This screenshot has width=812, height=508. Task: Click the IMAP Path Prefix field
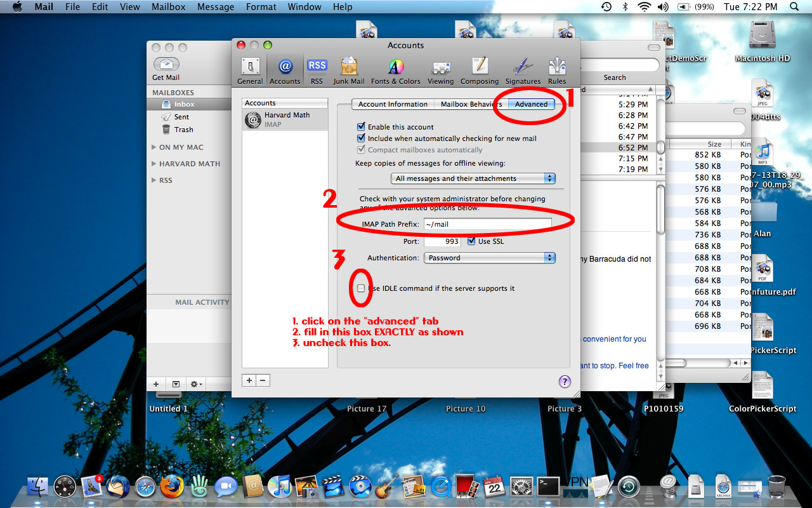coord(487,224)
